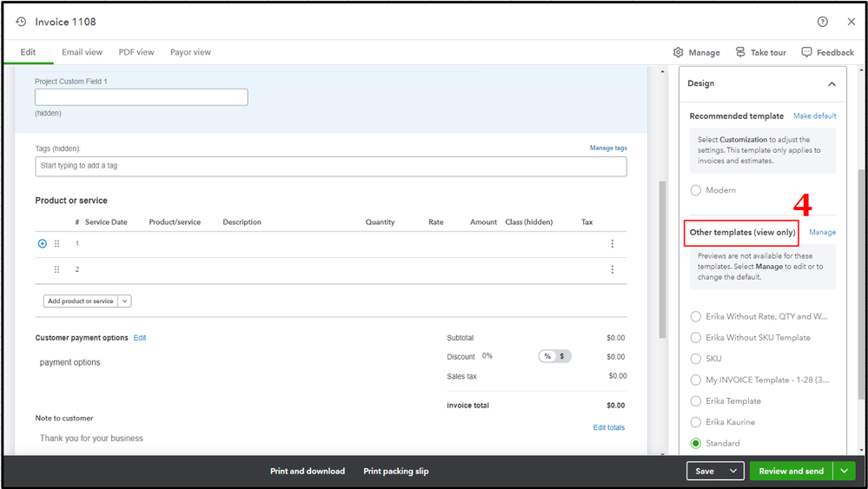Click the Manage gear icon
This screenshot has width=868, height=489.
678,52
